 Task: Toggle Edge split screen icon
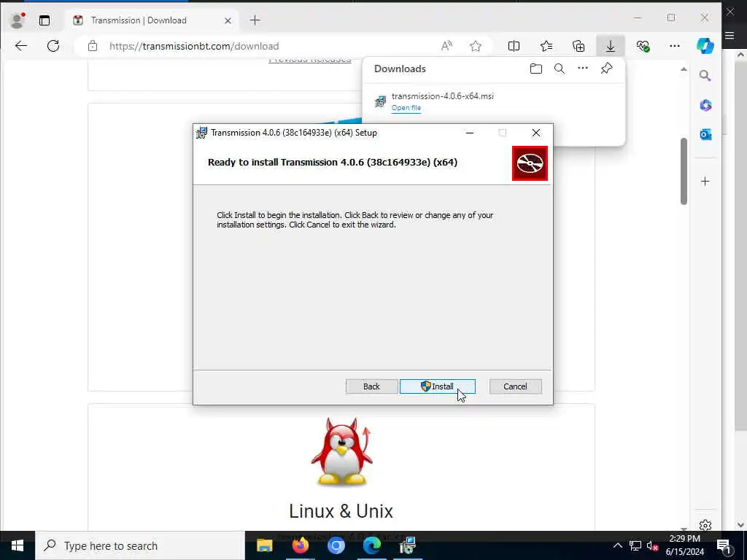[514, 46]
